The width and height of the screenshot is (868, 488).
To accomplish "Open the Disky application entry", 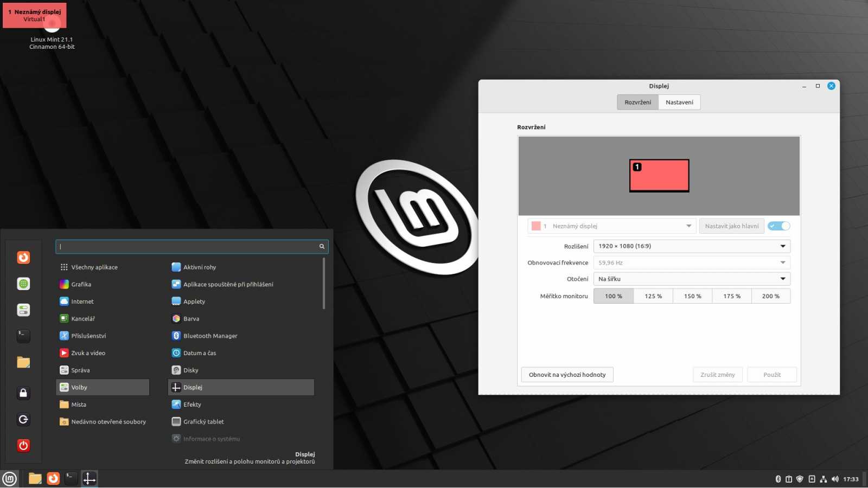I will [x=241, y=370].
